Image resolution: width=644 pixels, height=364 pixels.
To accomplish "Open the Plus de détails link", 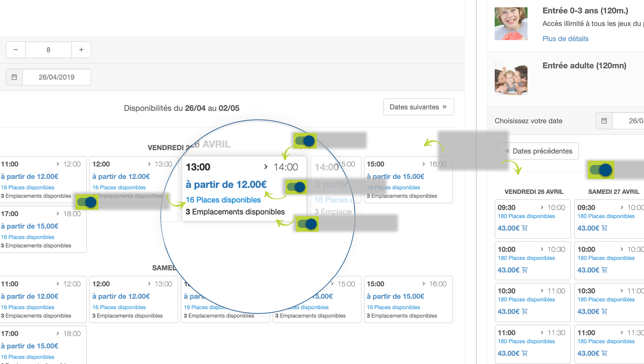I will [565, 38].
